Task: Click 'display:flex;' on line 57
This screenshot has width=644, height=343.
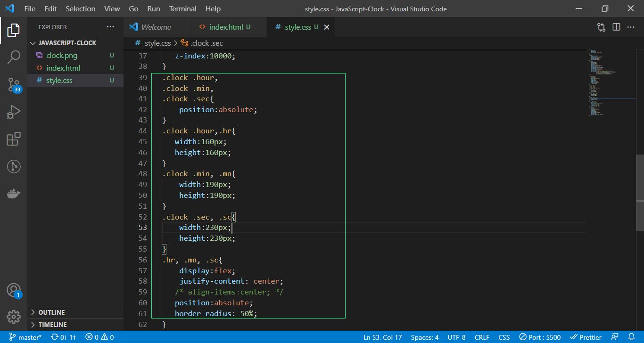Action: [207, 270]
